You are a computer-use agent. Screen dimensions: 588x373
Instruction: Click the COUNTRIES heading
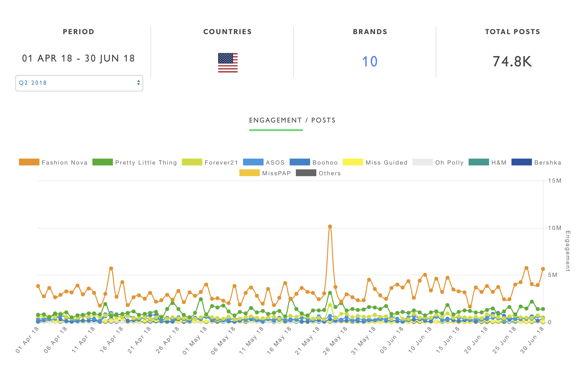pos(228,32)
